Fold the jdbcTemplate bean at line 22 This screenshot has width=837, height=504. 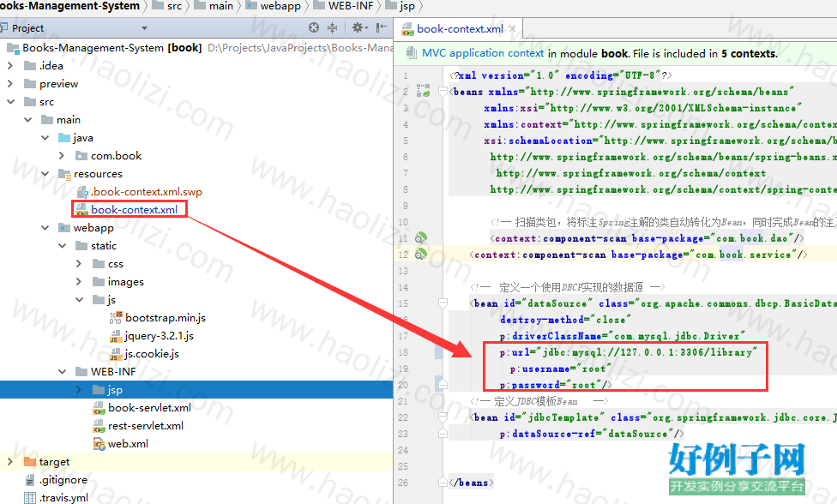(443, 417)
